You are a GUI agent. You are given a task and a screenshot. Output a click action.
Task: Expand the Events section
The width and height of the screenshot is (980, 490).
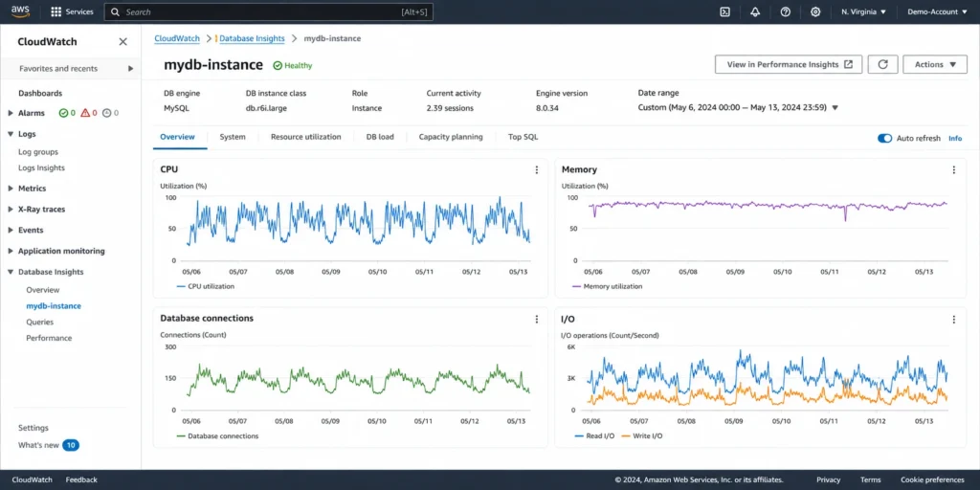tap(10, 230)
